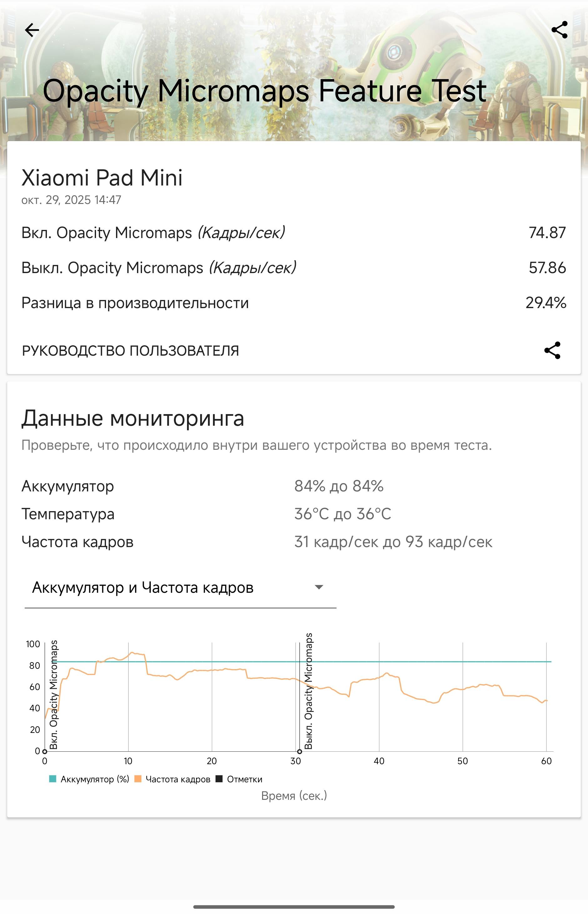The image size is (588, 914).
Task: Tap the Xiaomi Pad Mini device title
Action: tap(102, 178)
